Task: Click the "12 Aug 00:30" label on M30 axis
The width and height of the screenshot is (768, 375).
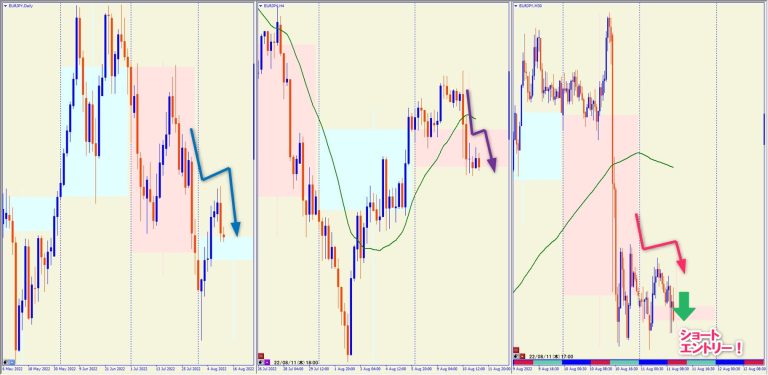Action: [729, 368]
